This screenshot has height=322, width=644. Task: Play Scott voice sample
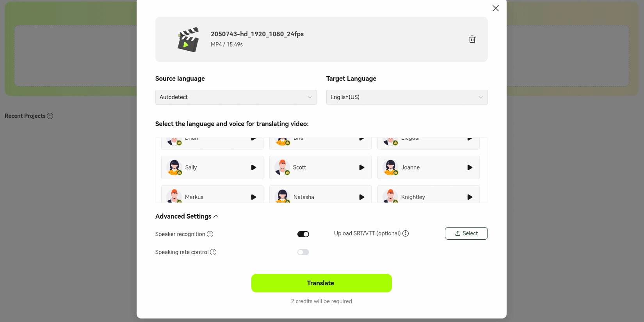[362, 167]
